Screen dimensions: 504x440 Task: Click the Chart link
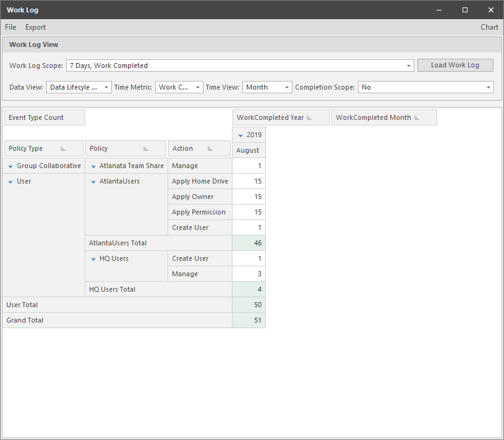tap(489, 27)
